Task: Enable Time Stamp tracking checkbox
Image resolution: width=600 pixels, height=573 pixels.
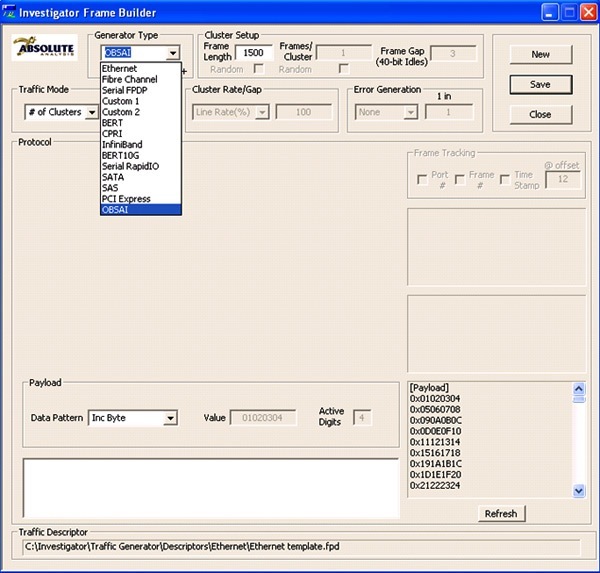Action: point(505,180)
